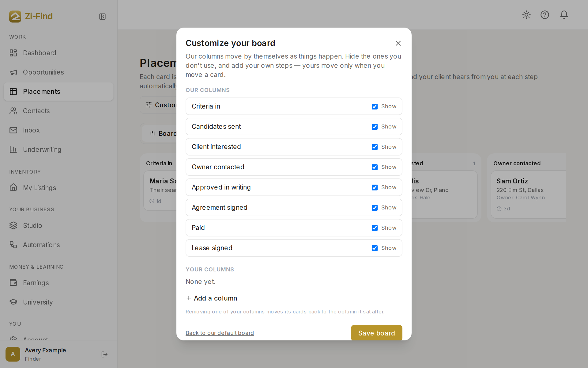The image size is (588, 368).
Task: Click the Automations workflow icon
Action: pyautogui.click(x=13, y=245)
